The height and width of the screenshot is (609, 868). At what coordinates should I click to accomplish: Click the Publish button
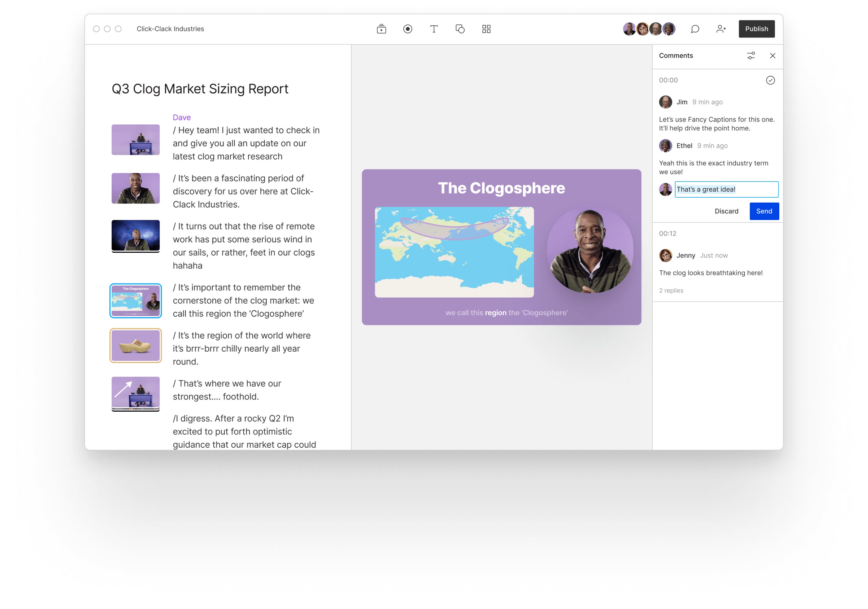pyautogui.click(x=756, y=29)
